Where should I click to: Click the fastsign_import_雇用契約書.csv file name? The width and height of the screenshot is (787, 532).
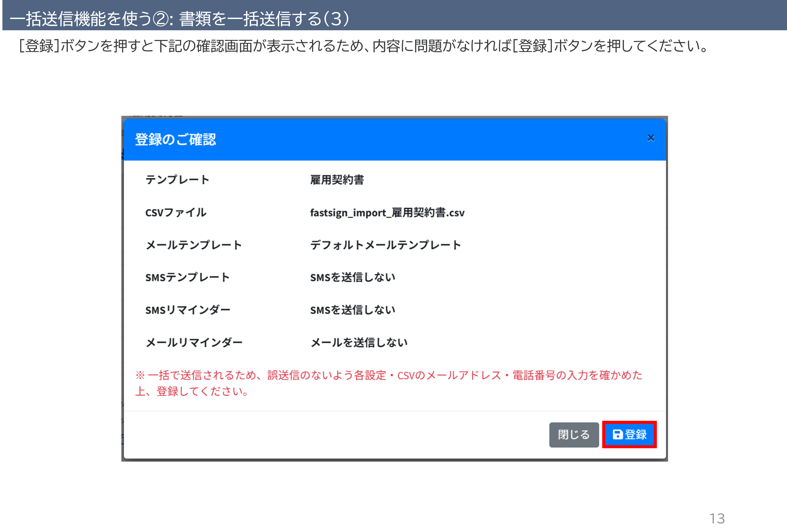coord(387,212)
